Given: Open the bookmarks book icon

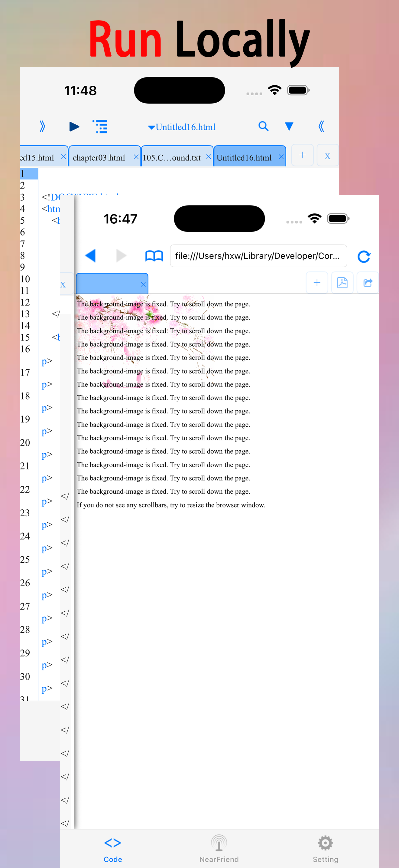Looking at the screenshot, I should [154, 256].
